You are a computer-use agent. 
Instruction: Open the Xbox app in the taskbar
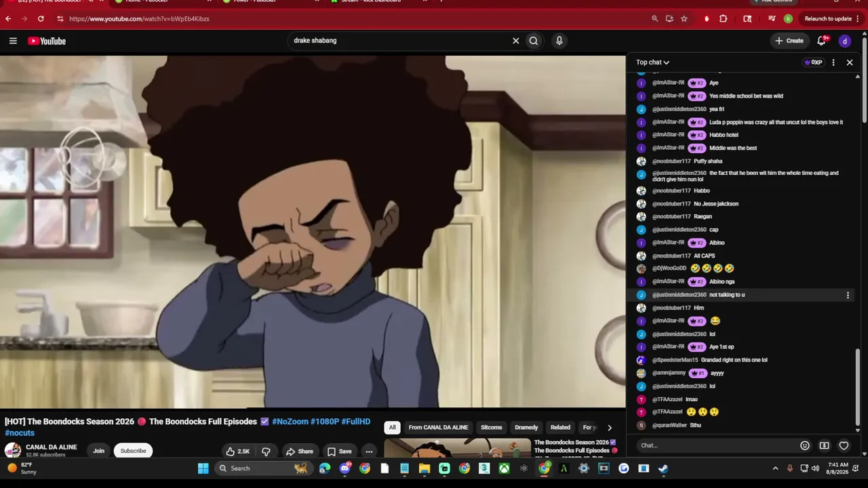504,468
